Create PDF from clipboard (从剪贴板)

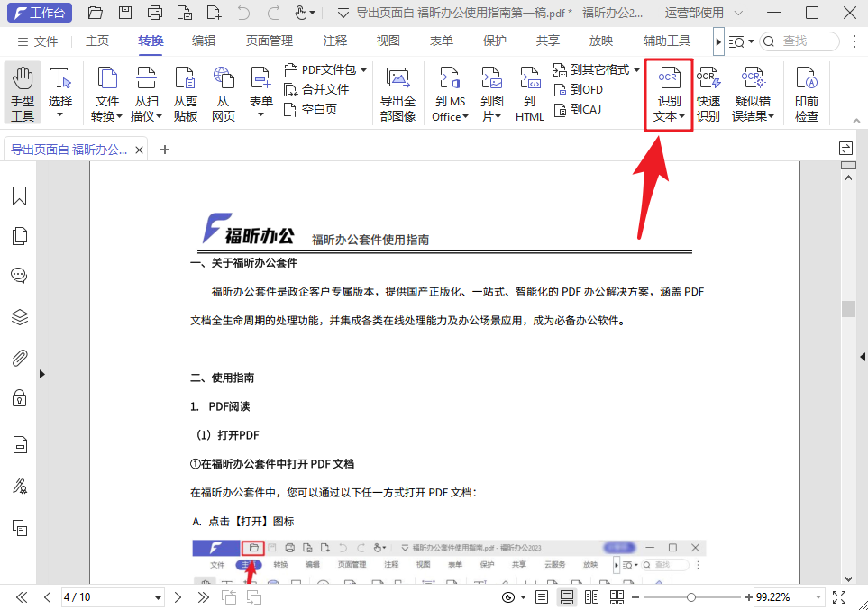[185, 90]
